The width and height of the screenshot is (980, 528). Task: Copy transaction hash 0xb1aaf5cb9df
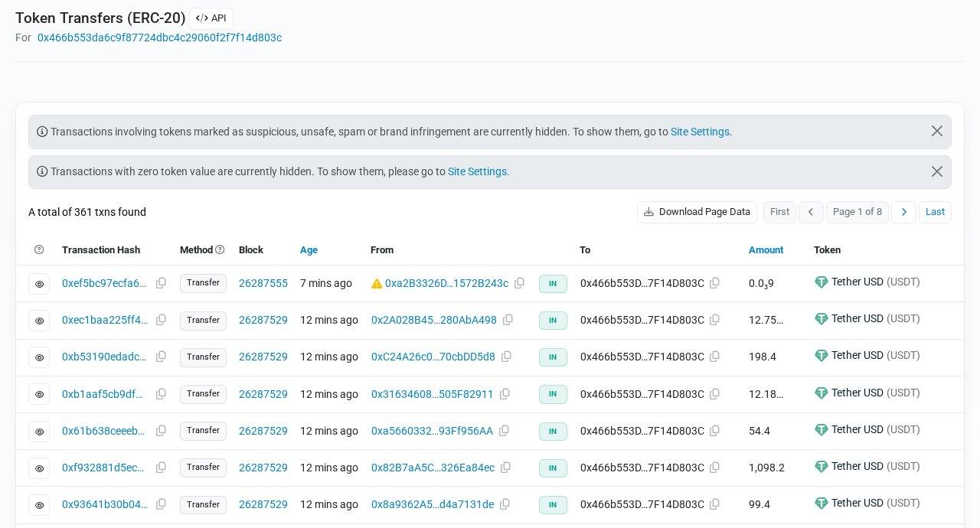[161, 394]
